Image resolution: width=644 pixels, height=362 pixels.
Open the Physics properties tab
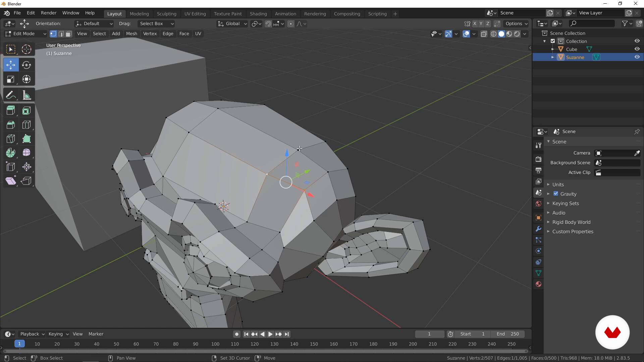pyautogui.click(x=538, y=251)
